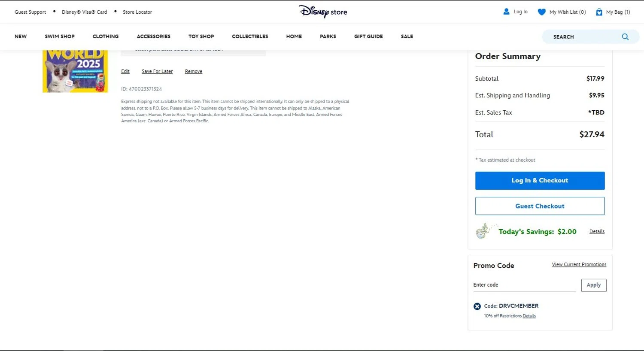The width and height of the screenshot is (644, 351).
Task: Click the Disney store logo
Action: (x=323, y=12)
